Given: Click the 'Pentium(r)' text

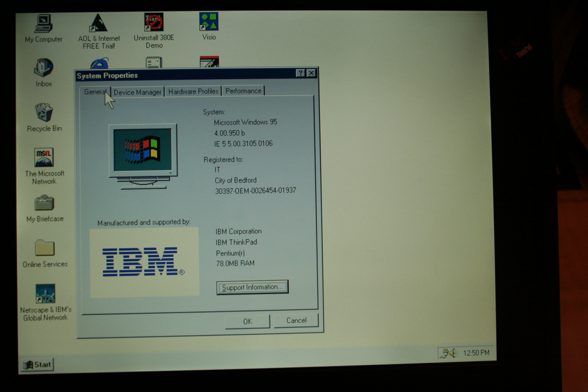Looking at the screenshot, I should point(230,253).
